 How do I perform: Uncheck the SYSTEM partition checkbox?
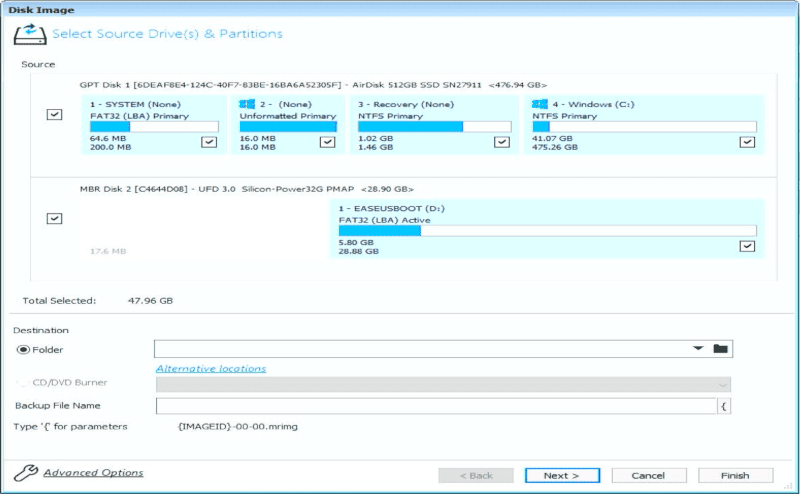click(208, 142)
